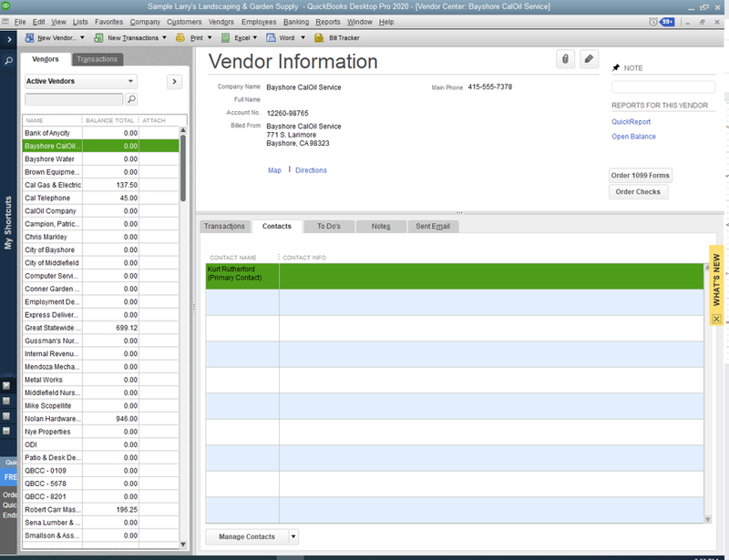Select the Kurt Rutherford contact row
729x560 pixels.
click(x=454, y=276)
